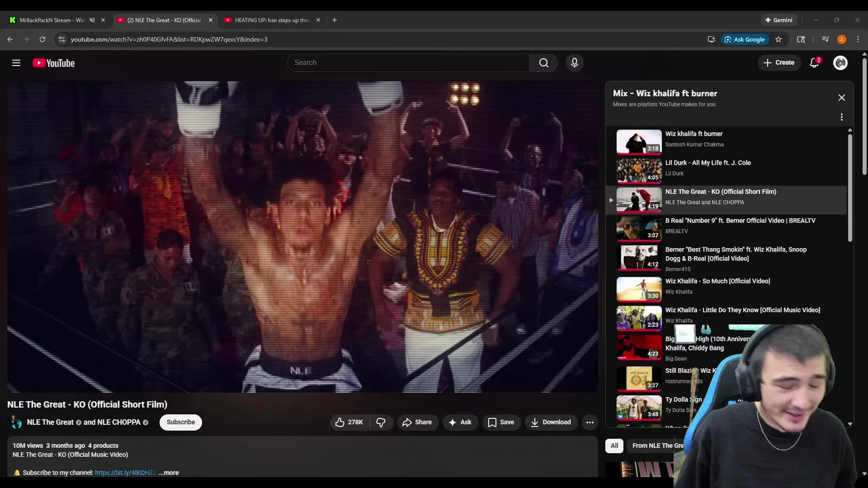This screenshot has height=488, width=868.
Task: Open the YouTube hamburger guide menu
Action: (x=16, y=63)
